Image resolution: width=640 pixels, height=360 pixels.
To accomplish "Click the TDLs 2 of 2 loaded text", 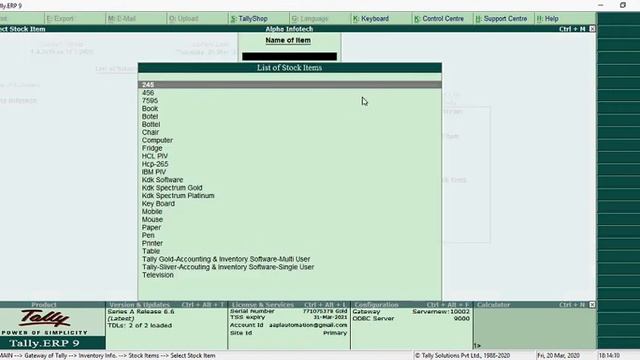I will [x=140, y=326].
